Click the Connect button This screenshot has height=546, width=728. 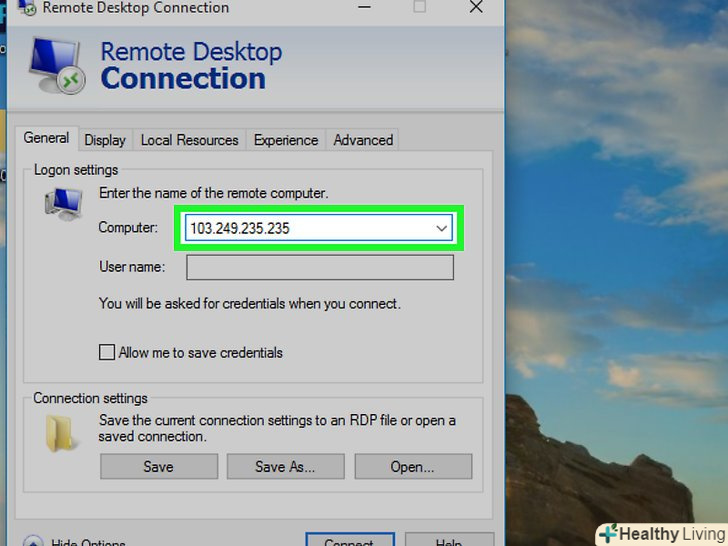350,540
